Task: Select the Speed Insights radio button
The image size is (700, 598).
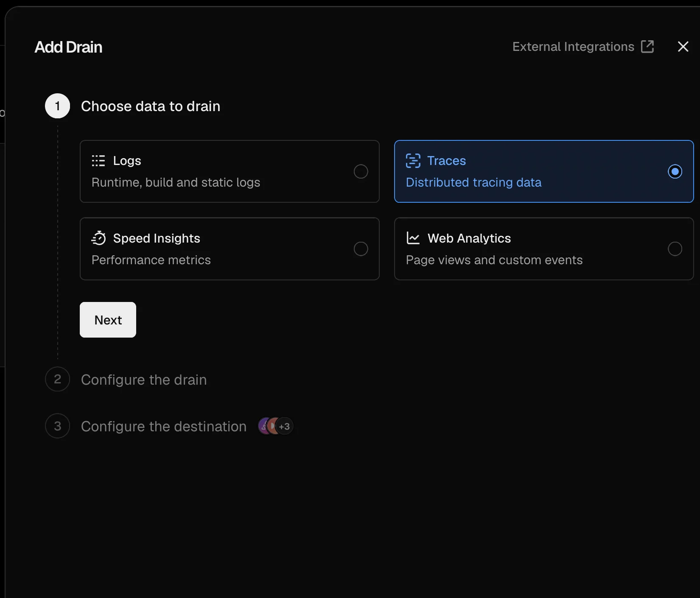Action: point(361,249)
